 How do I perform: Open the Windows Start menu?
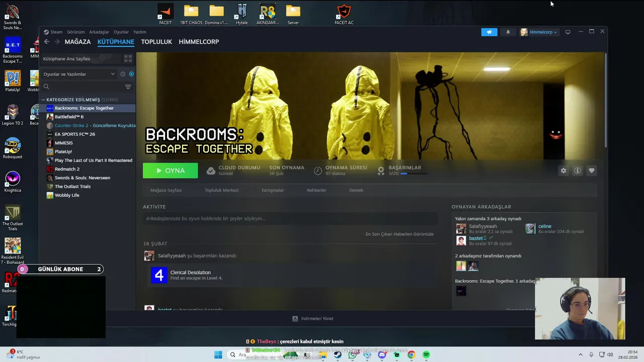[x=218, y=354]
